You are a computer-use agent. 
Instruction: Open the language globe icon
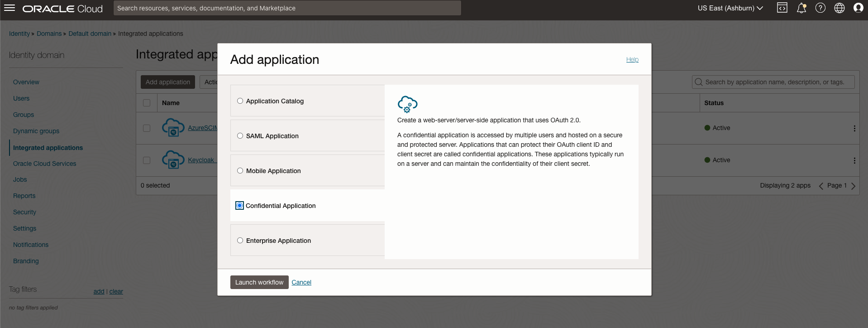click(x=839, y=8)
